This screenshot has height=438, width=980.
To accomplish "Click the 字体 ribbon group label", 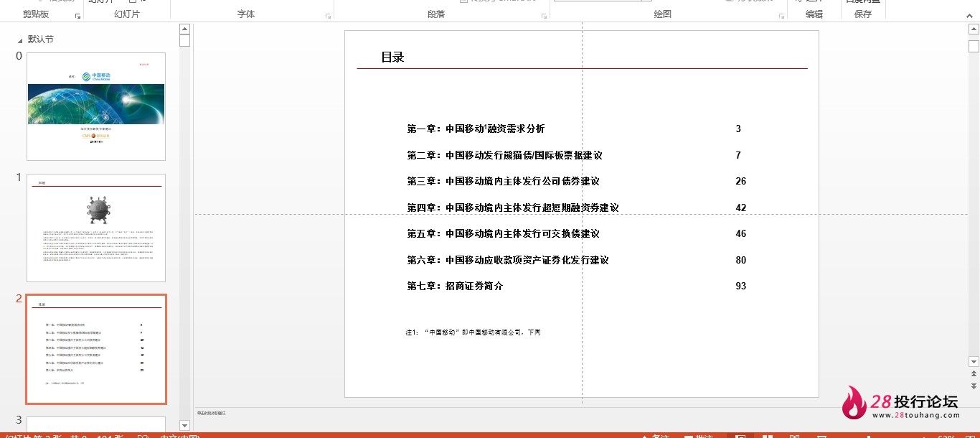I will tap(246, 14).
